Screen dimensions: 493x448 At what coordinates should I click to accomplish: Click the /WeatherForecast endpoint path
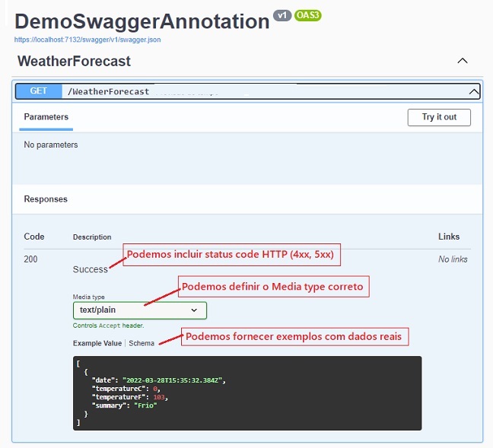[x=109, y=92]
